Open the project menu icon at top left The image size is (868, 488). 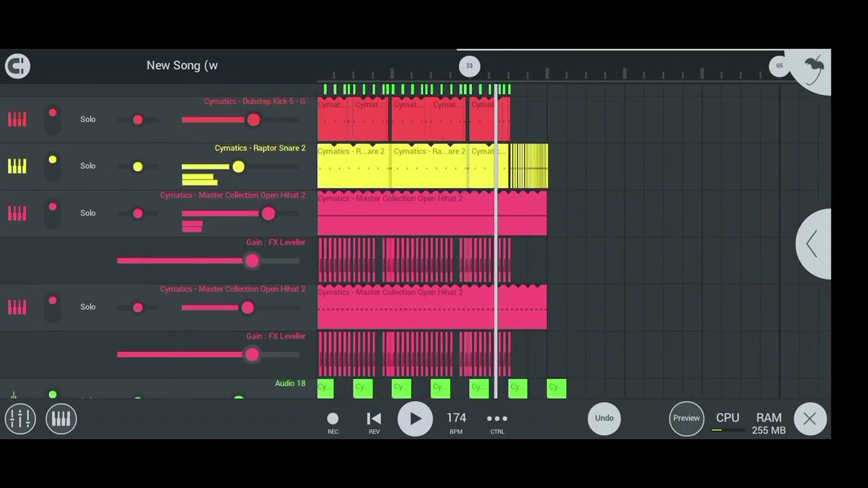[18, 66]
